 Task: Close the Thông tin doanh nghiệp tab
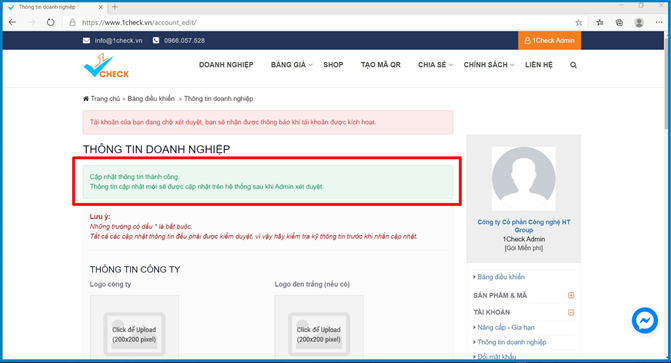[101, 7]
